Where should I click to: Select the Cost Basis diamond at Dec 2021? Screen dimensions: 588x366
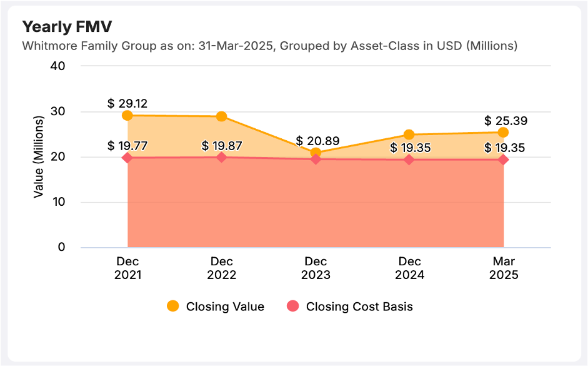pyautogui.click(x=127, y=158)
